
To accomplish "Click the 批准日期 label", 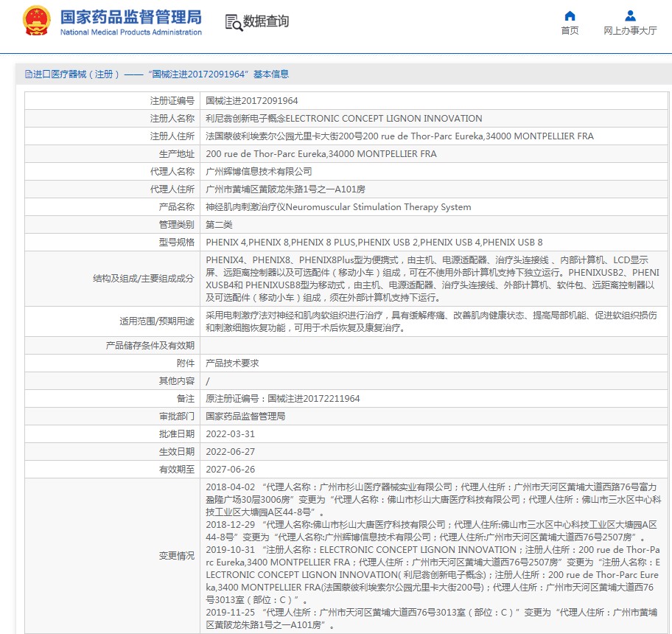I will (177, 433).
